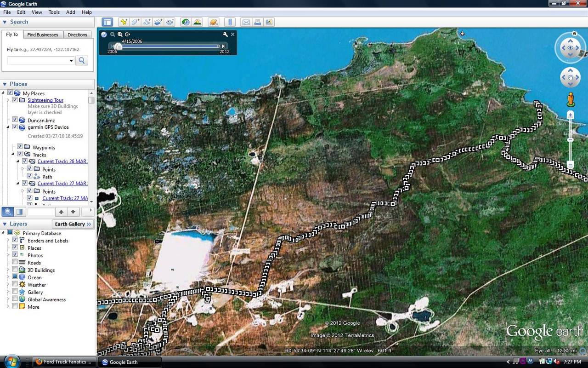Add a new placemark
The height and width of the screenshot is (368, 588).
(124, 22)
